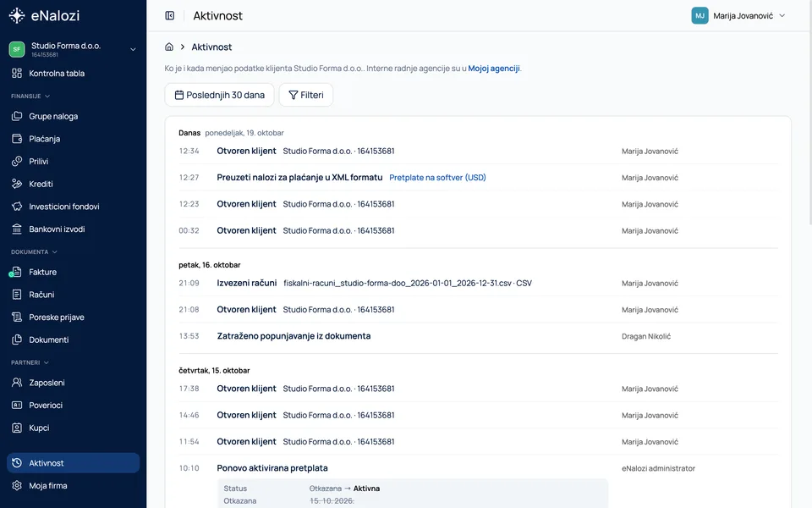812x508 pixels.
Task: Open Marija Jovanović user menu
Action: click(x=738, y=15)
